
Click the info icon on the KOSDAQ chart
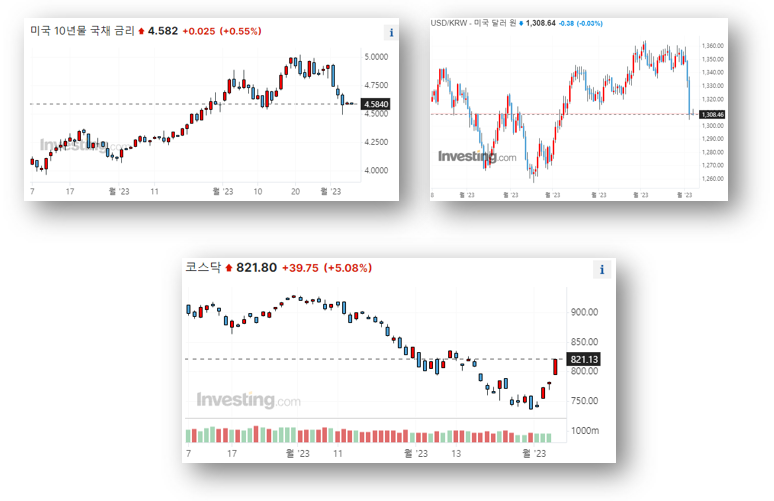point(602,269)
